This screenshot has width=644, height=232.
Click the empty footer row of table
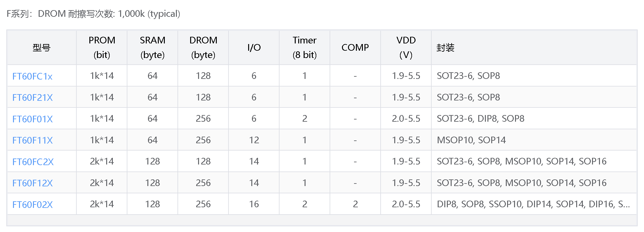(322, 220)
